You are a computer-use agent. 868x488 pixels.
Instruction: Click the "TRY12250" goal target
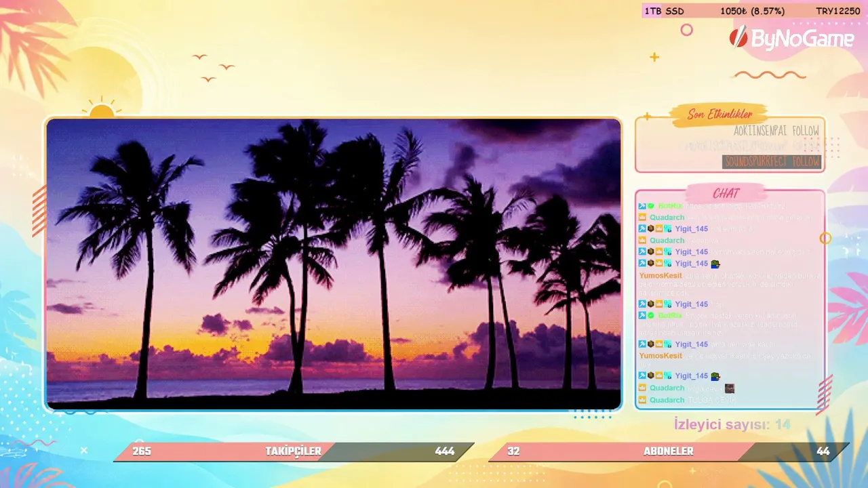pos(837,11)
